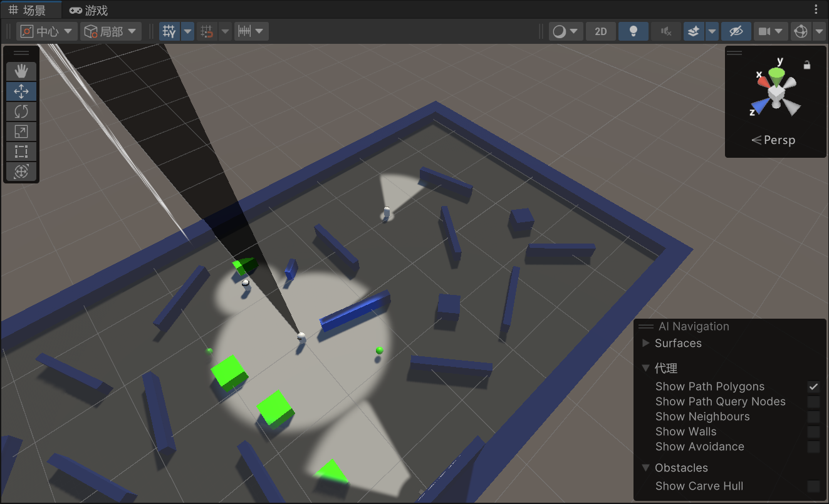
Task: Enable the Show Walls checkbox
Action: 813,431
